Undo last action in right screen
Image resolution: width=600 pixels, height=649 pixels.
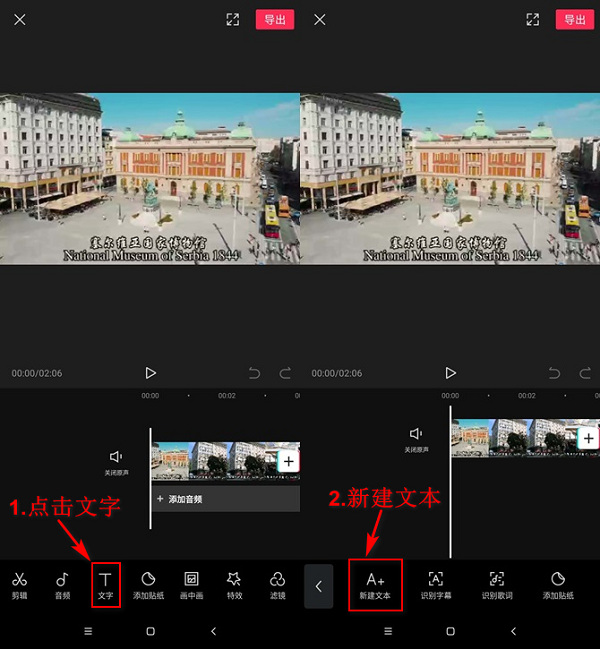click(554, 373)
